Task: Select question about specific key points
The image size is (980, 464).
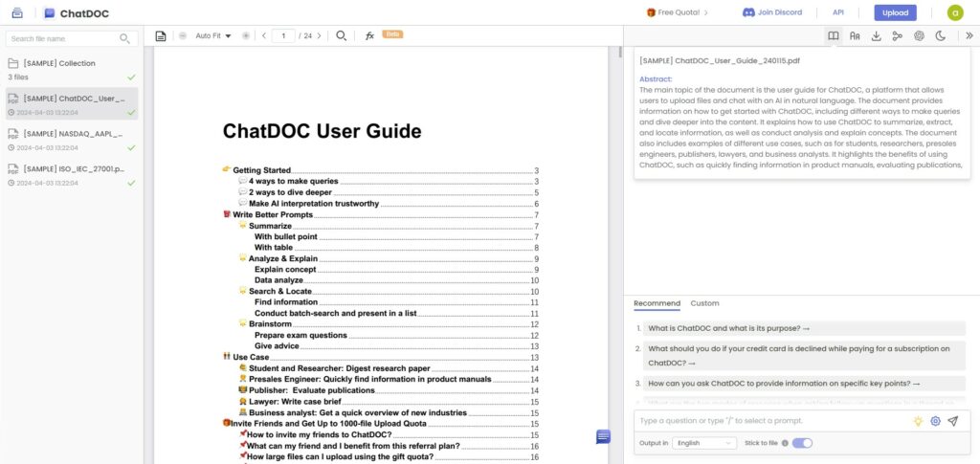Action: pyautogui.click(x=804, y=384)
